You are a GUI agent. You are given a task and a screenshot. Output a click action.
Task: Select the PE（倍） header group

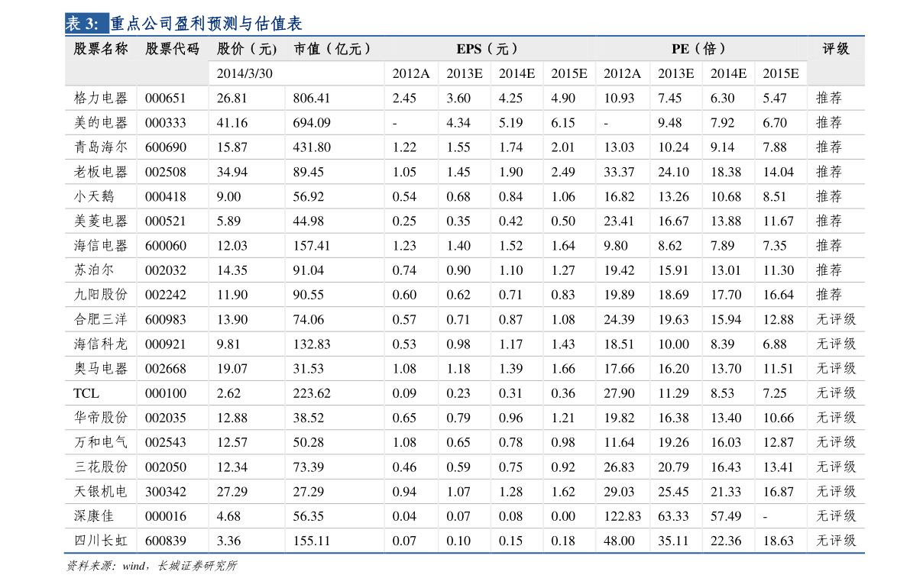[x=700, y=49]
